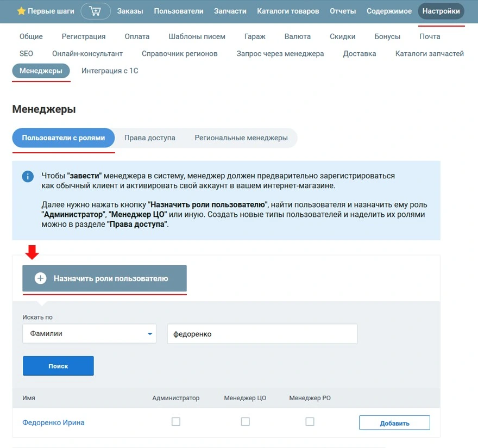The width and height of the screenshot is (478, 448).
Task: Open the Доставка settings tab
Action: tap(360, 54)
